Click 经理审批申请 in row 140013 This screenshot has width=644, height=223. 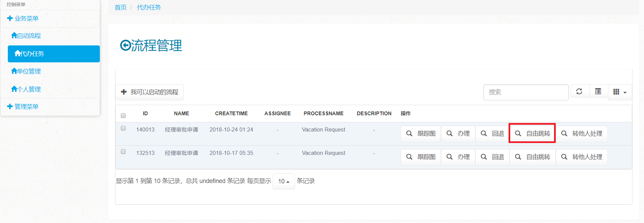click(181, 129)
